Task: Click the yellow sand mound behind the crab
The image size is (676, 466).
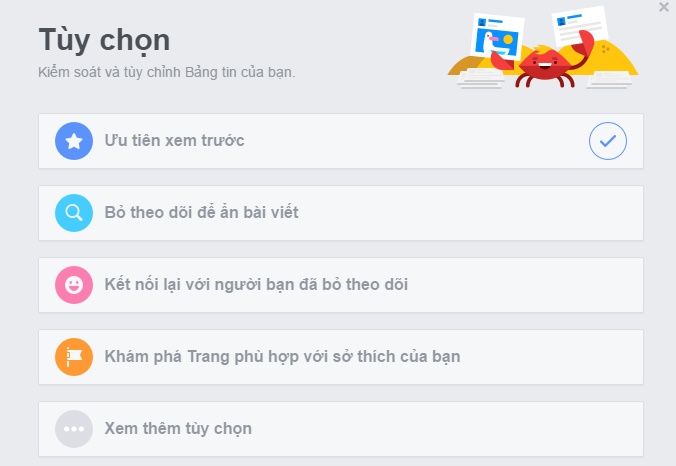Action: coord(612,60)
